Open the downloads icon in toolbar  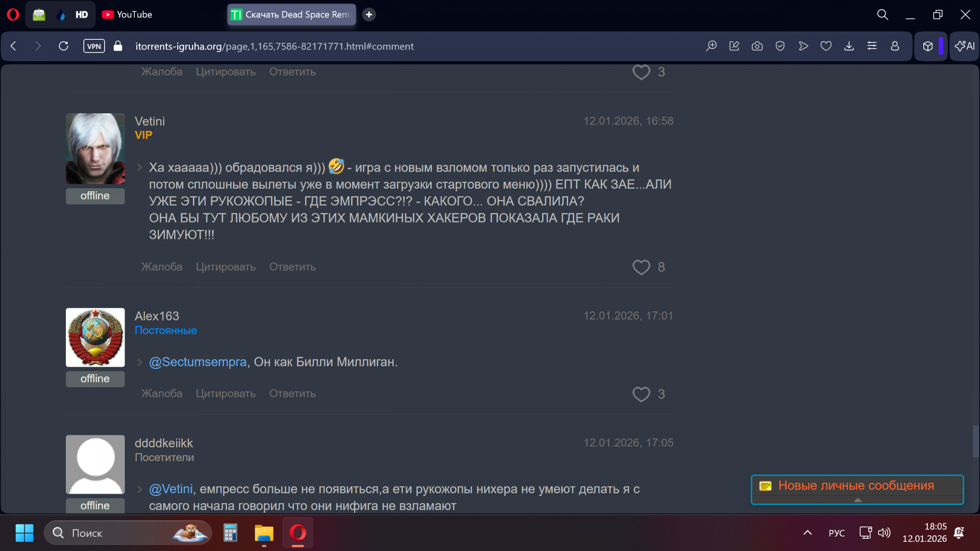click(x=849, y=46)
